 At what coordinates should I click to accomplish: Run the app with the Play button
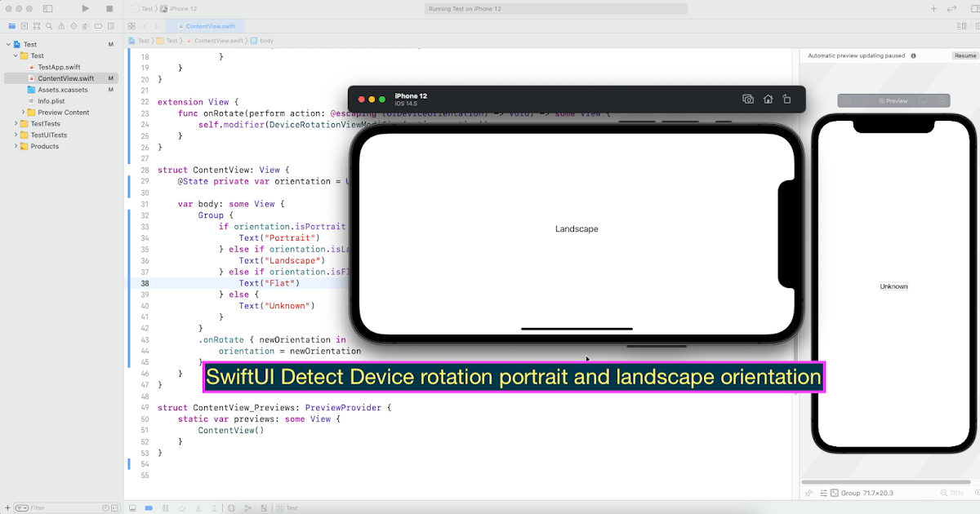coord(85,8)
